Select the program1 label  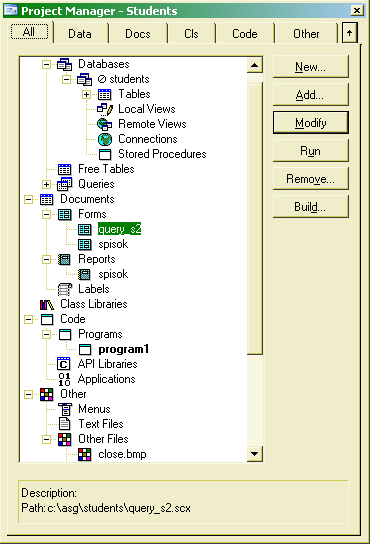click(124, 349)
